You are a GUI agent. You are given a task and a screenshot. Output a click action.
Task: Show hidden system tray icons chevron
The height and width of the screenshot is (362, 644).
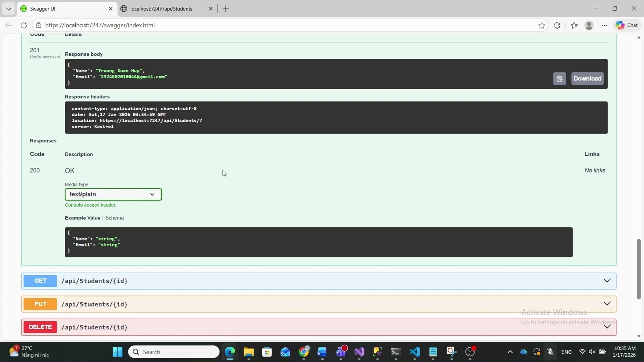coord(510,352)
